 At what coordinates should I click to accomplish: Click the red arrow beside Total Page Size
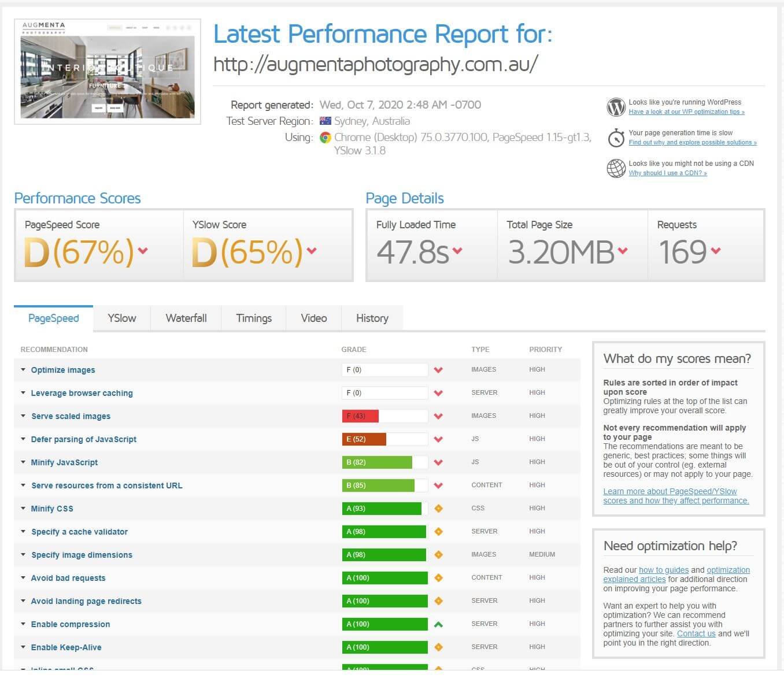click(x=623, y=250)
